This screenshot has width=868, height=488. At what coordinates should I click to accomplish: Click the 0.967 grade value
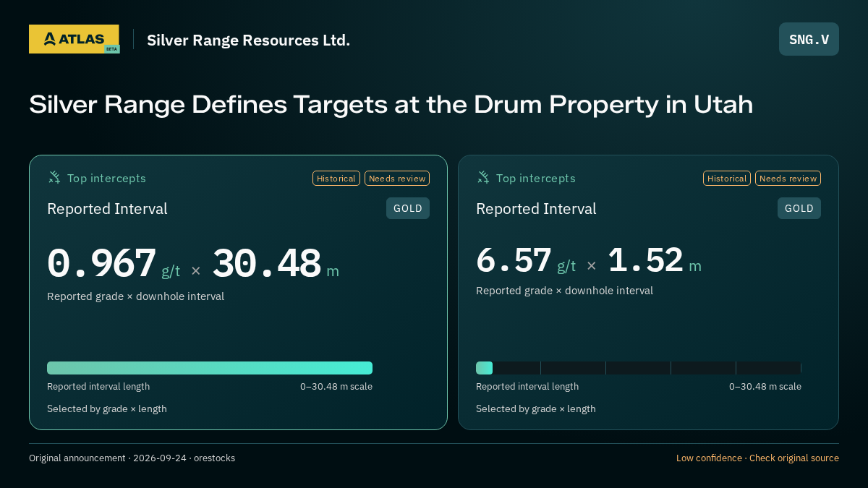tap(101, 263)
